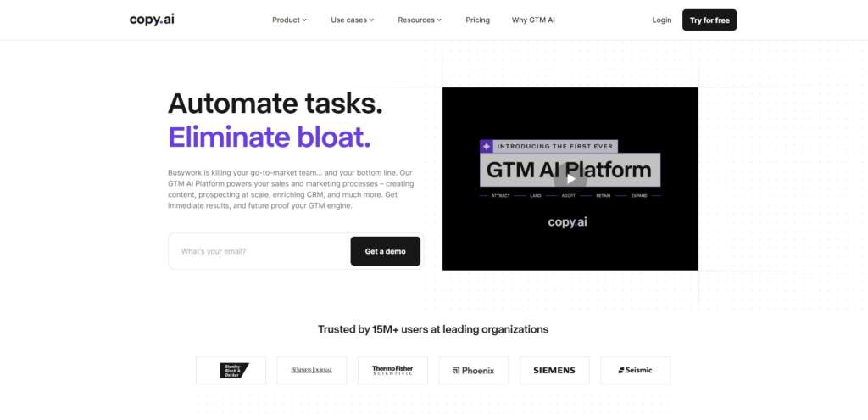Open the Product dropdown menu
This screenshot has width=868, height=420.
tap(289, 20)
